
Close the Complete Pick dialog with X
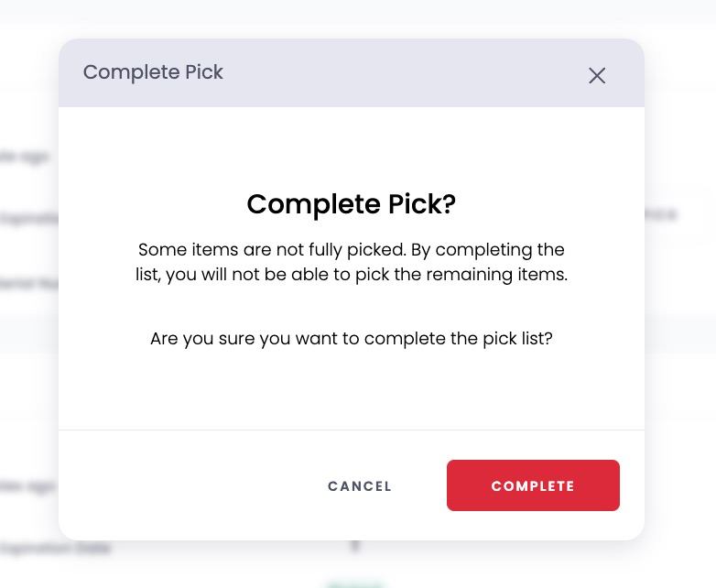(x=597, y=76)
